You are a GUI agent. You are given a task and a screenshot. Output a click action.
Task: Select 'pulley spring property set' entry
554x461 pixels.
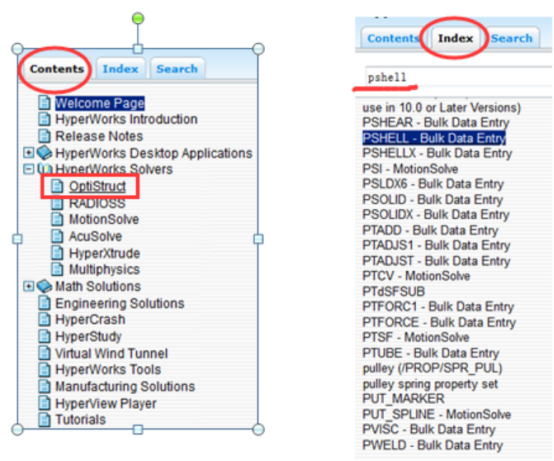(430, 384)
